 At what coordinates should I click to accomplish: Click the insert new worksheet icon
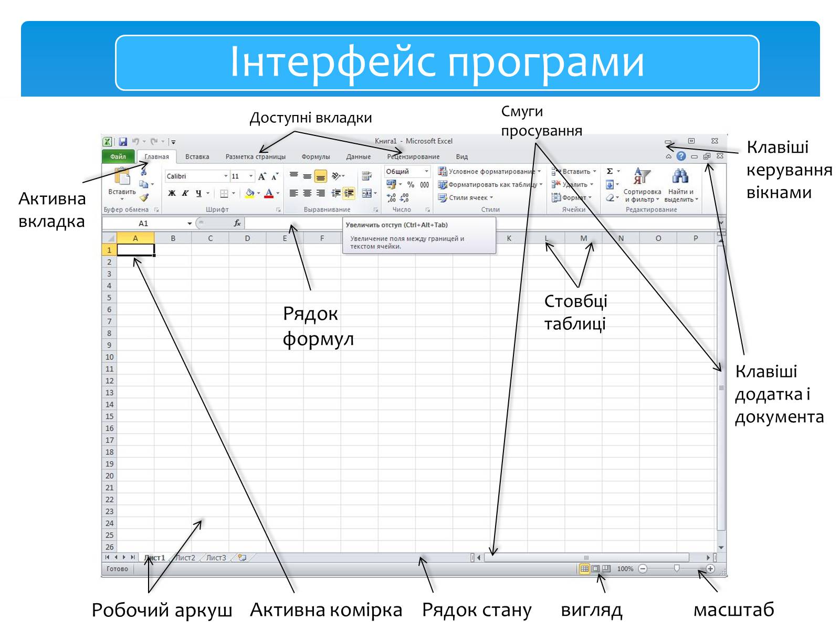(x=242, y=558)
